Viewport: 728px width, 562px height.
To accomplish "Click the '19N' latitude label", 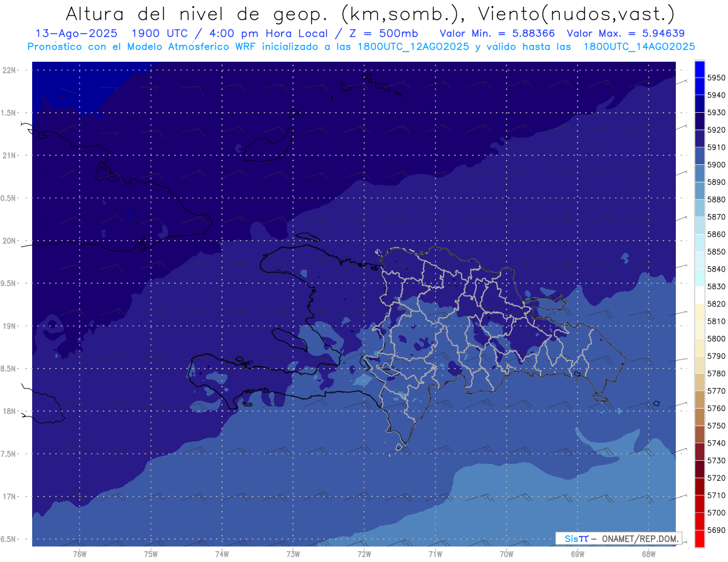I will coord(9,326).
